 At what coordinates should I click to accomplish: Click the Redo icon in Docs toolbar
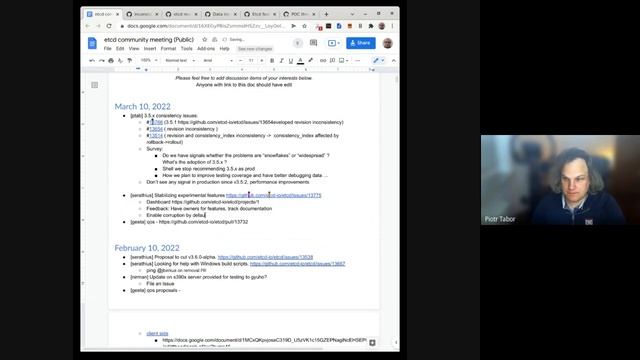coord(102,60)
